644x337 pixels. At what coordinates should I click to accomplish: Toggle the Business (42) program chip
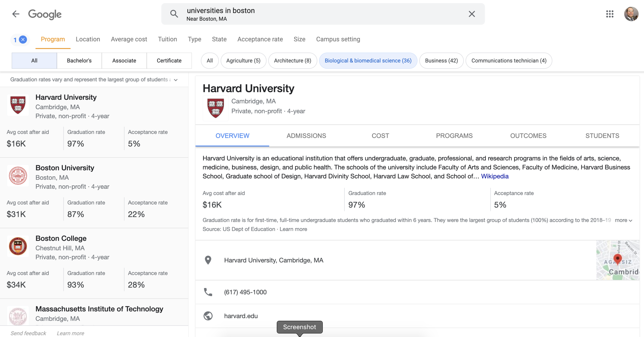[x=441, y=61]
